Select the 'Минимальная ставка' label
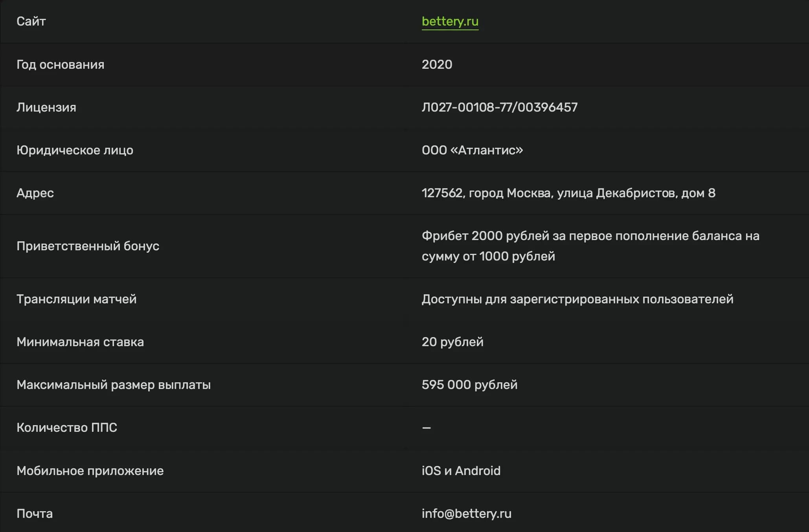The width and height of the screenshot is (809, 532). [80, 342]
